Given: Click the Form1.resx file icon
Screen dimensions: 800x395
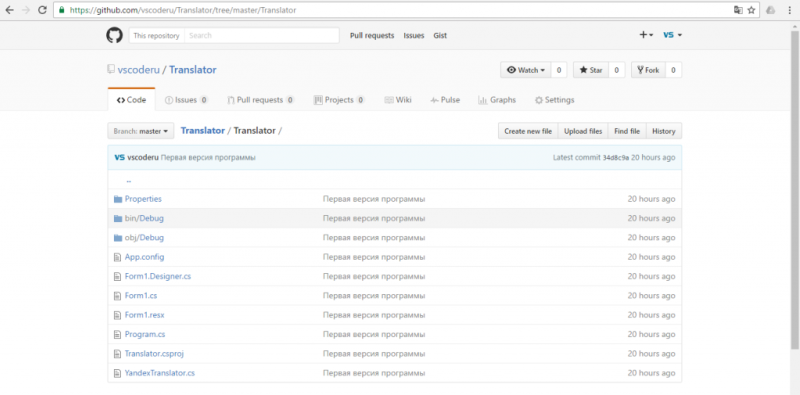Looking at the screenshot, I should 118,315.
